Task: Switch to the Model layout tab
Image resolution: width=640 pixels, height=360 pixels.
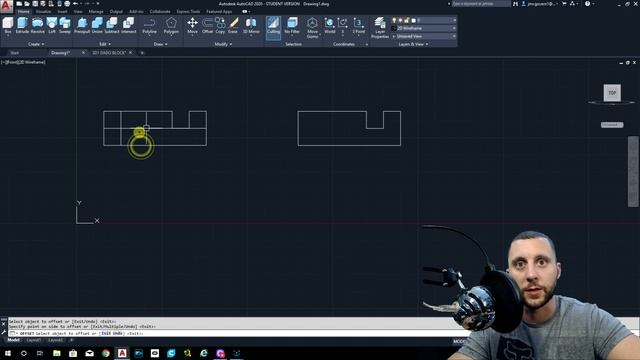Action: point(13,340)
